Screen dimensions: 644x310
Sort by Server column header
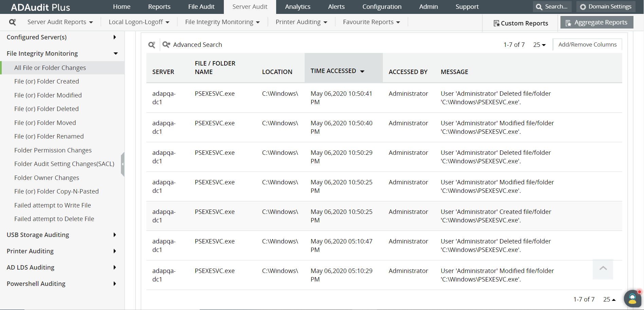click(x=163, y=72)
